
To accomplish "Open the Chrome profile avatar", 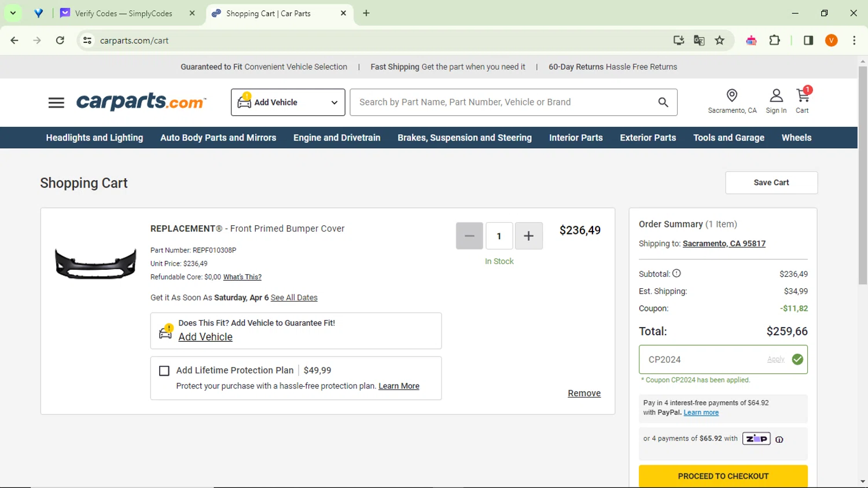I will pyautogui.click(x=832, y=41).
